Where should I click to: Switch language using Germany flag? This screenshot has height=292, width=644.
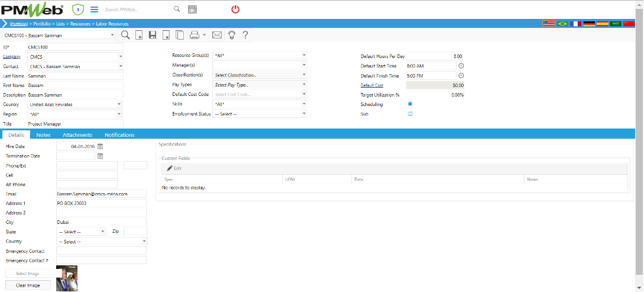(590, 24)
